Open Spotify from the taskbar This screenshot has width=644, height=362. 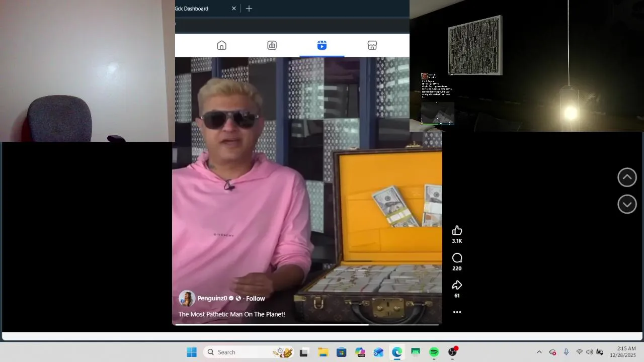tap(434, 352)
